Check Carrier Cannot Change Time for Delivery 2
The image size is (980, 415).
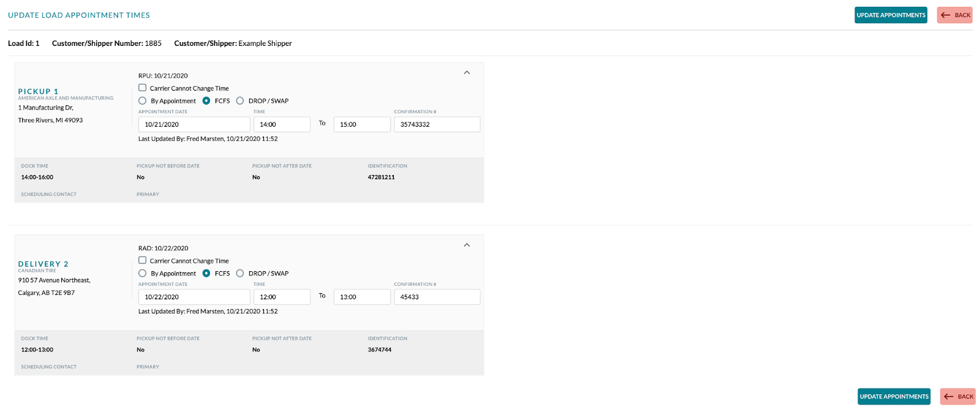tap(143, 261)
